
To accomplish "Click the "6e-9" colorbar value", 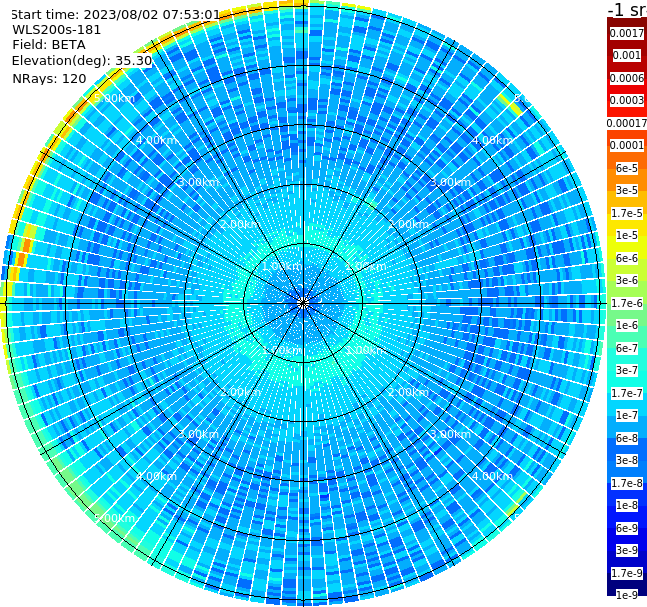I will pos(627,528).
